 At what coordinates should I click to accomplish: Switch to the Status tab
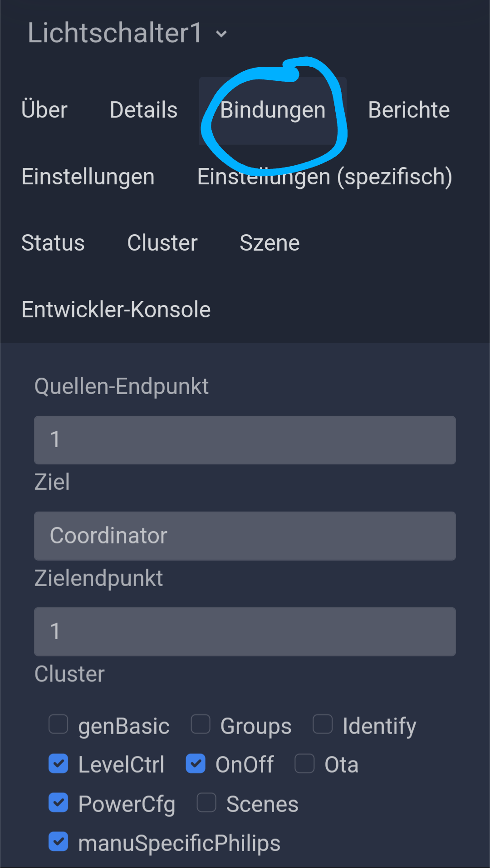pos(53,243)
